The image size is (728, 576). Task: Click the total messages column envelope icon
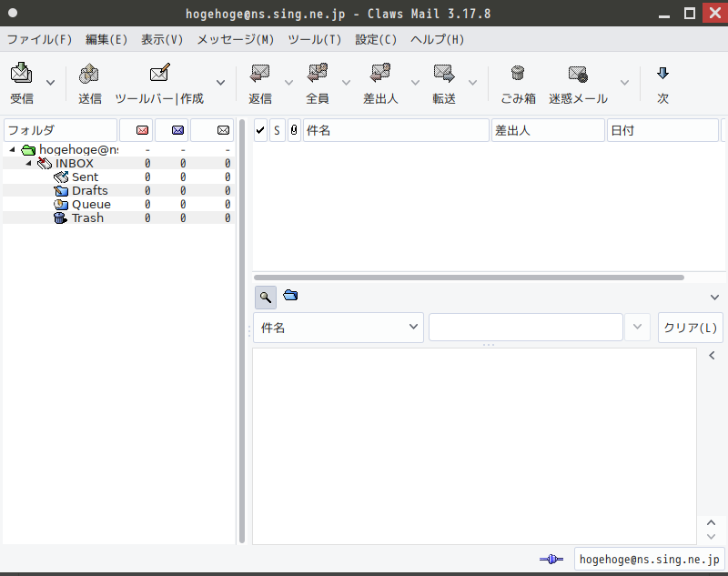[223, 130]
